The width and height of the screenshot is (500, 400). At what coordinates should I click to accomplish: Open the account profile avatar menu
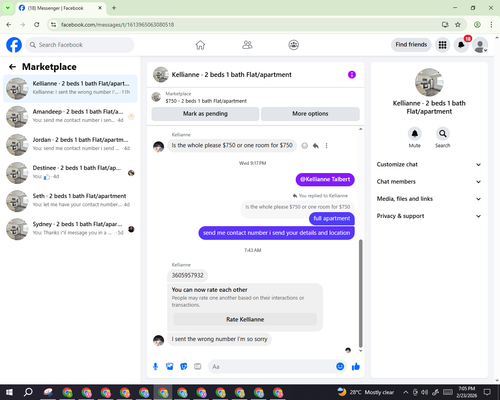pyautogui.click(x=480, y=45)
